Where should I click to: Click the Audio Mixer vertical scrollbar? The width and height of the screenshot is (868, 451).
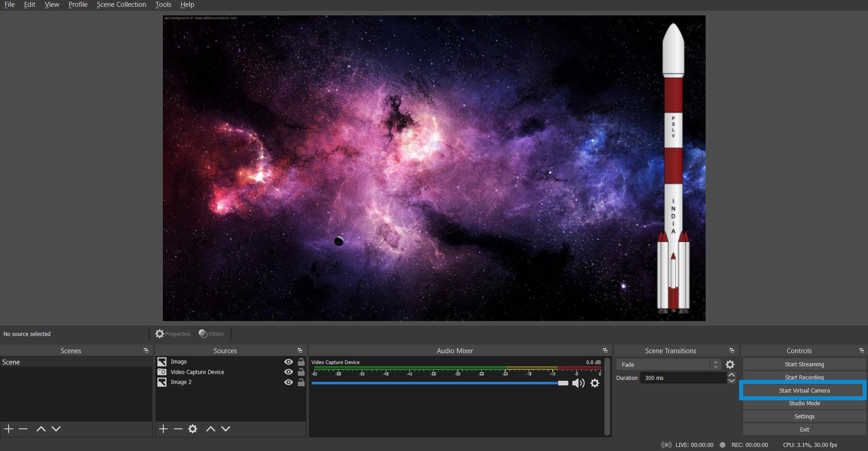[607, 397]
